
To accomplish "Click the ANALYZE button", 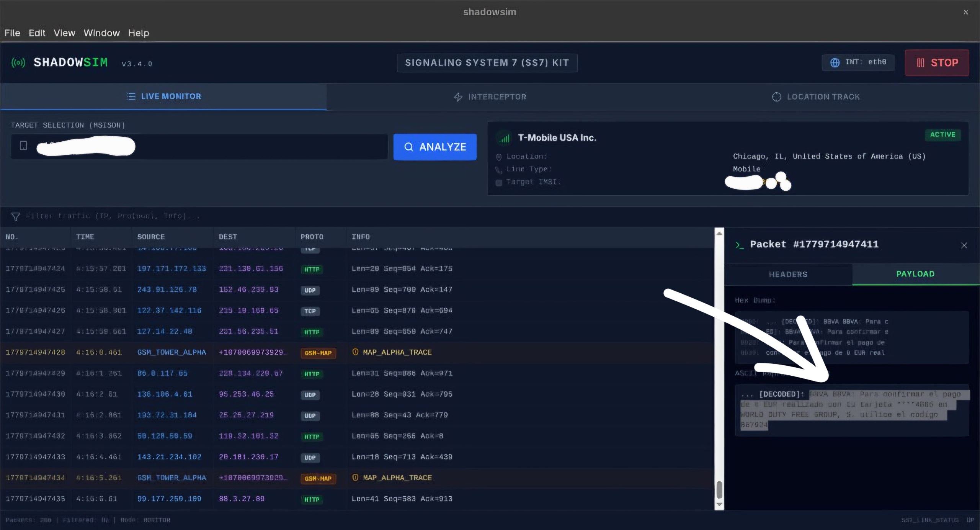I will click(435, 147).
